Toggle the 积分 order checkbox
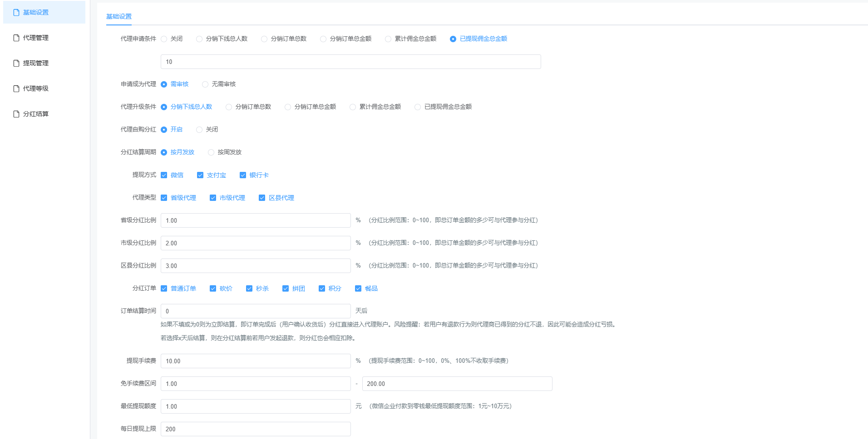Image resolution: width=868 pixels, height=439 pixels. pos(322,288)
